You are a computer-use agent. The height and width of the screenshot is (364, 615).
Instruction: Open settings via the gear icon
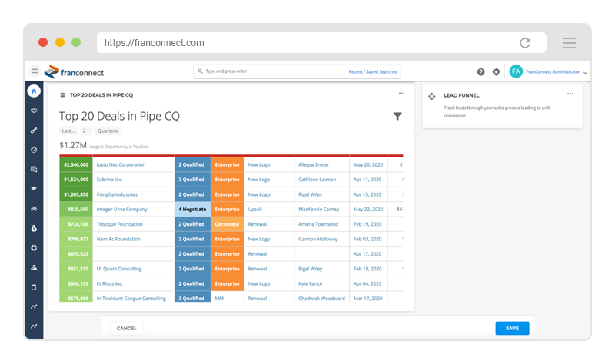click(x=496, y=72)
